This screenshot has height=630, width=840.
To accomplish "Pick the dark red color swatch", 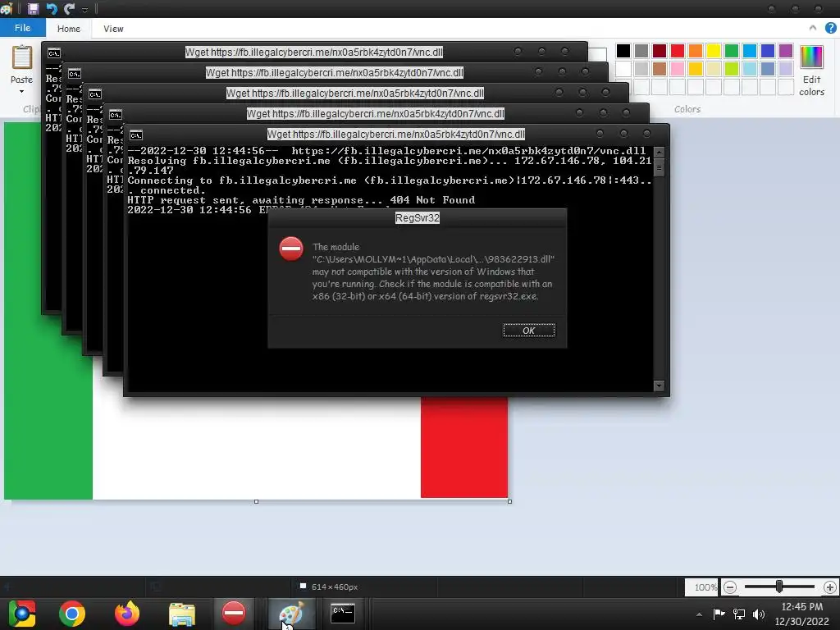I will tap(660, 51).
